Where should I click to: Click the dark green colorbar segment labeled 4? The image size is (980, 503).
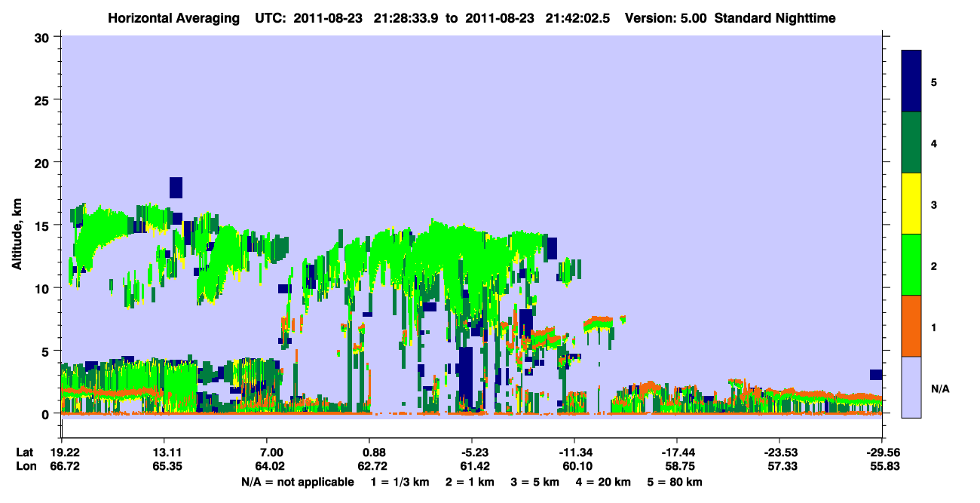click(911, 143)
